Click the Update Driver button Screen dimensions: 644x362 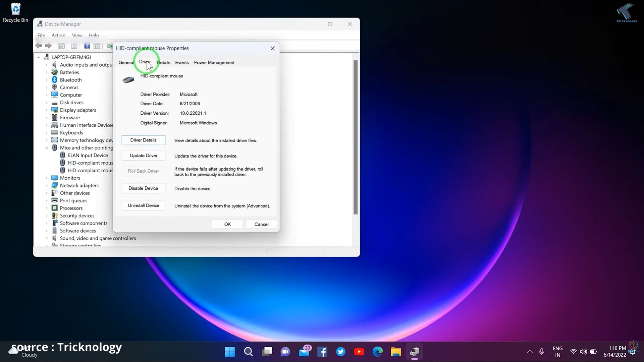click(x=143, y=156)
